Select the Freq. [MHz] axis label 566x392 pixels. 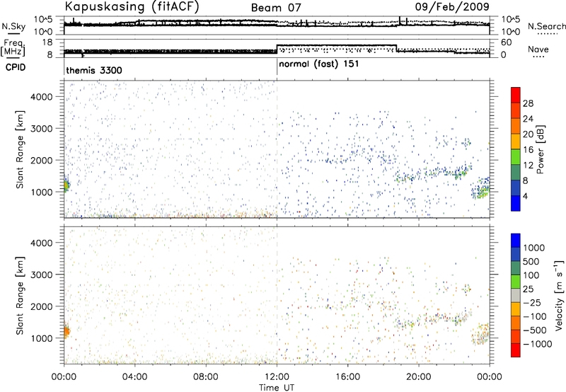[13, 47]
